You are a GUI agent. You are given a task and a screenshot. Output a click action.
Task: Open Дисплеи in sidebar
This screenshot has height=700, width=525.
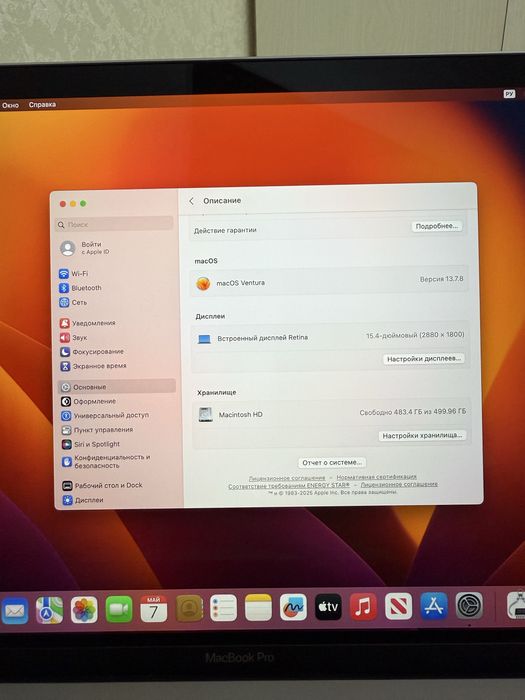(83, 500)
